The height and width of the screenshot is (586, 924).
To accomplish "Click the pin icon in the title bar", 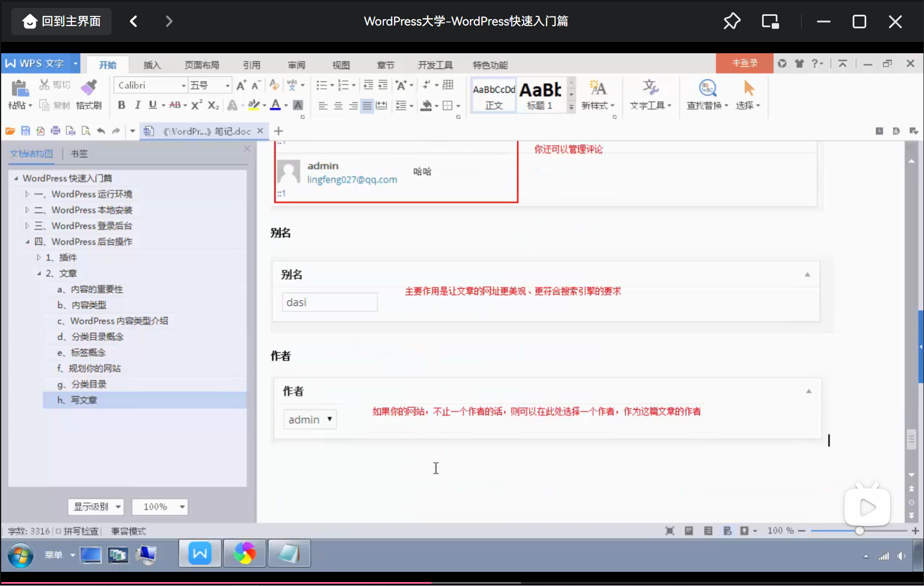I will (x=731, y=22).
